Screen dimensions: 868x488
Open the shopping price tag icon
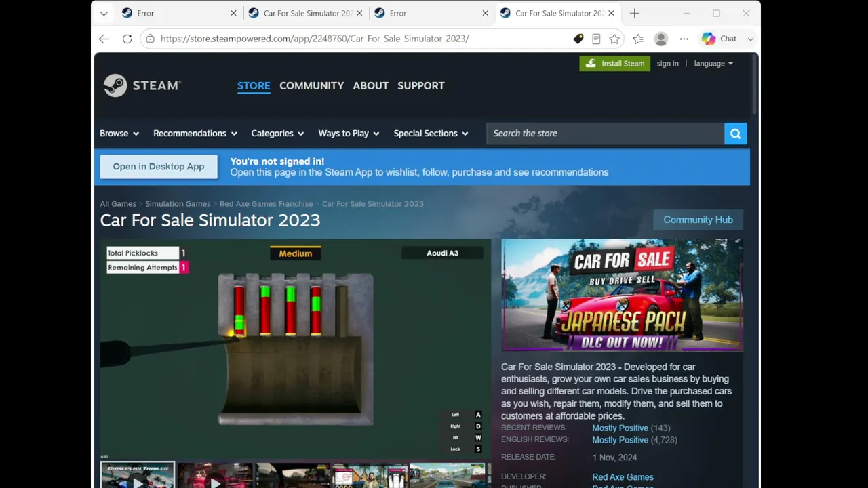578,39
